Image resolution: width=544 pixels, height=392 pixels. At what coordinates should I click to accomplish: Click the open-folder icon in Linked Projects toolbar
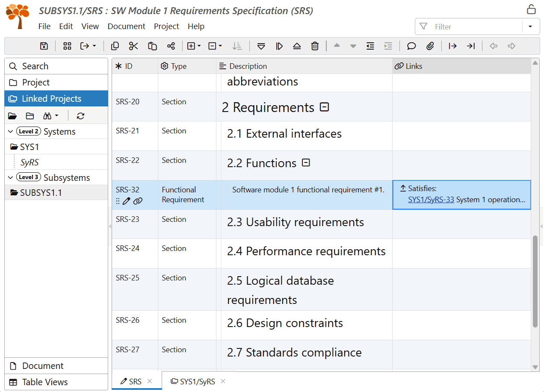click(x=12, y=116)
